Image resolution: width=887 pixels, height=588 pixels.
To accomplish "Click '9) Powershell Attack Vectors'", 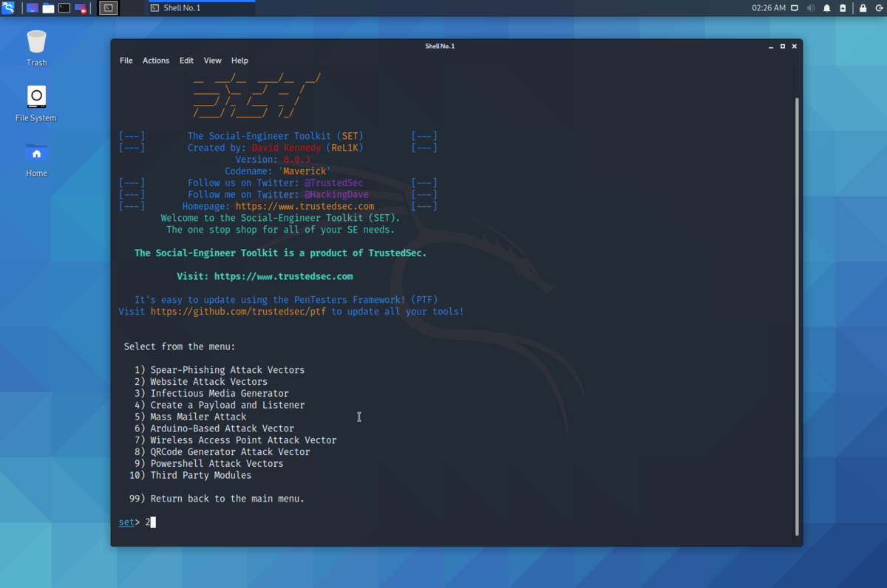I will click(208, 464).
